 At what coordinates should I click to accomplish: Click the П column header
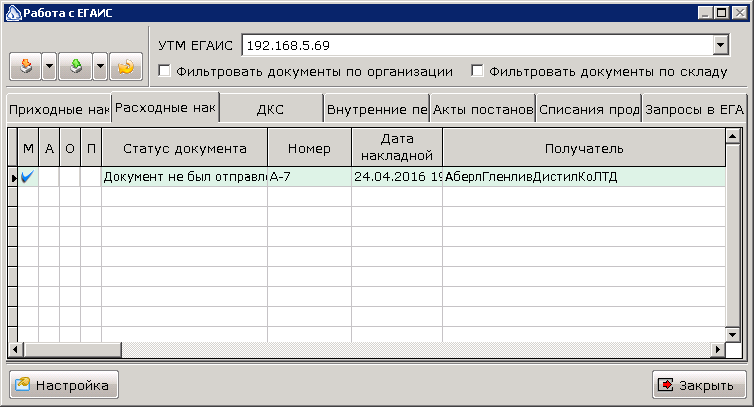pyautogui.click(x=91, y=148)
